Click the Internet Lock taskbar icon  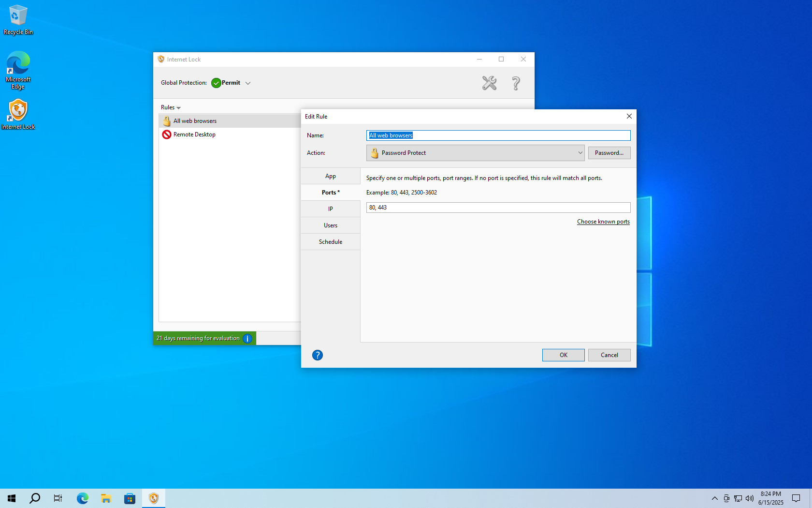(153, 498)
